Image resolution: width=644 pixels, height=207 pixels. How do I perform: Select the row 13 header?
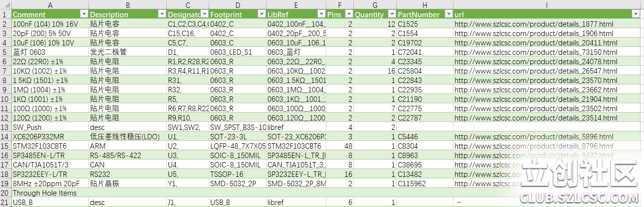pos(5,127)
